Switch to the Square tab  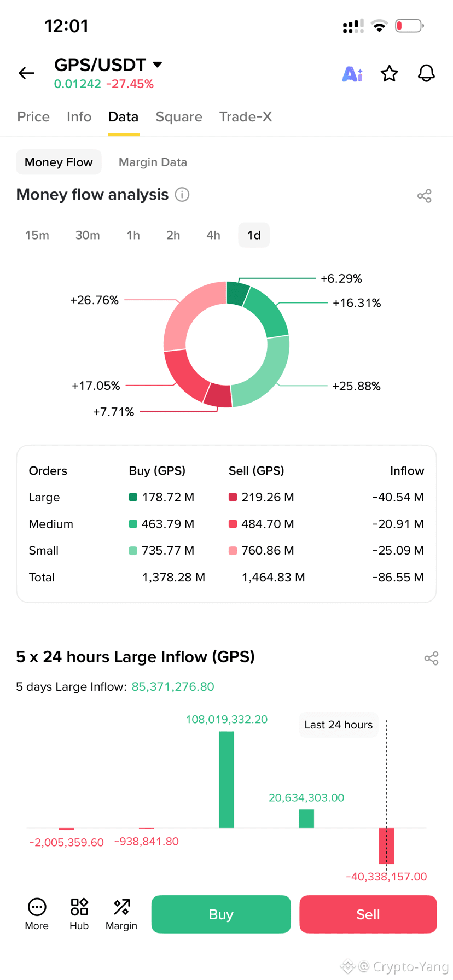[179, 116]
